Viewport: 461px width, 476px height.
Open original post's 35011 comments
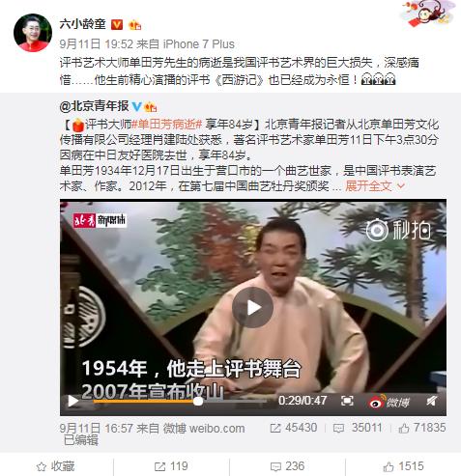coord(358,428)
